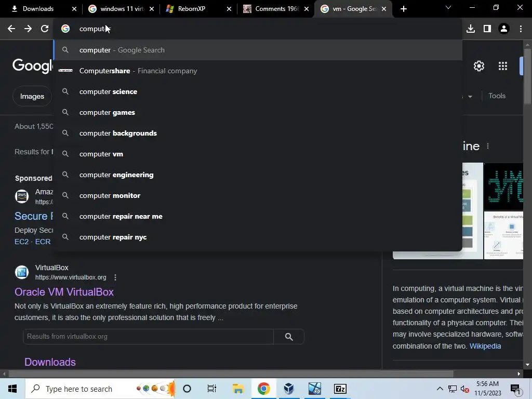Open the knowledge panel three-dot options

pos(488,146)
